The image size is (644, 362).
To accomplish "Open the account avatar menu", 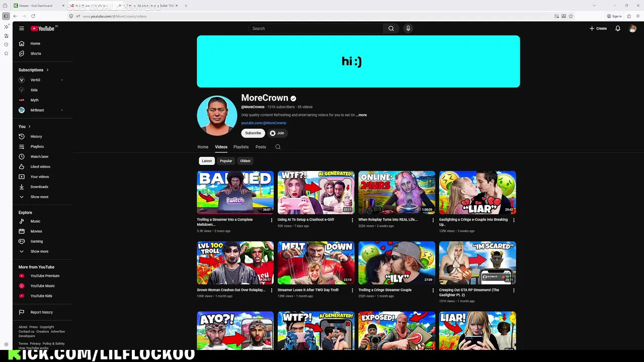I will click(x=632, y=28).
